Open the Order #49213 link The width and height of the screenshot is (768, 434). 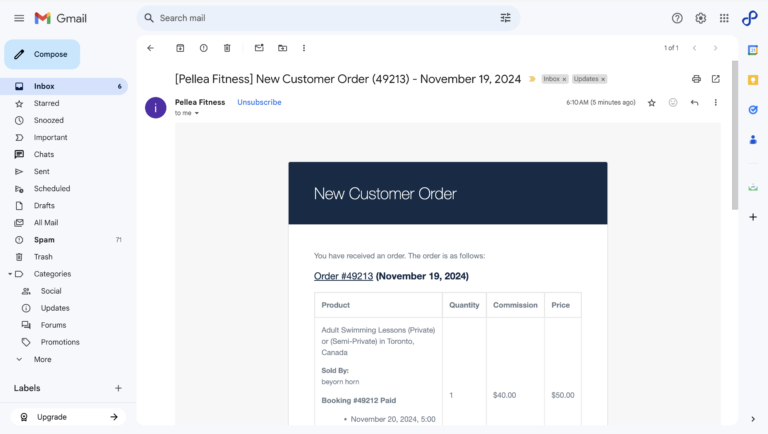[x=343, y=276]
